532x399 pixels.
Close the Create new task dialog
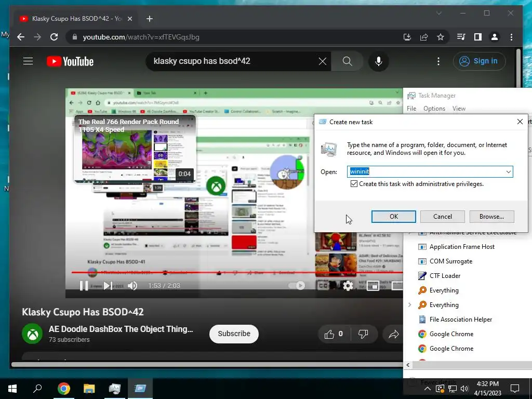click(x=520, y=122)
